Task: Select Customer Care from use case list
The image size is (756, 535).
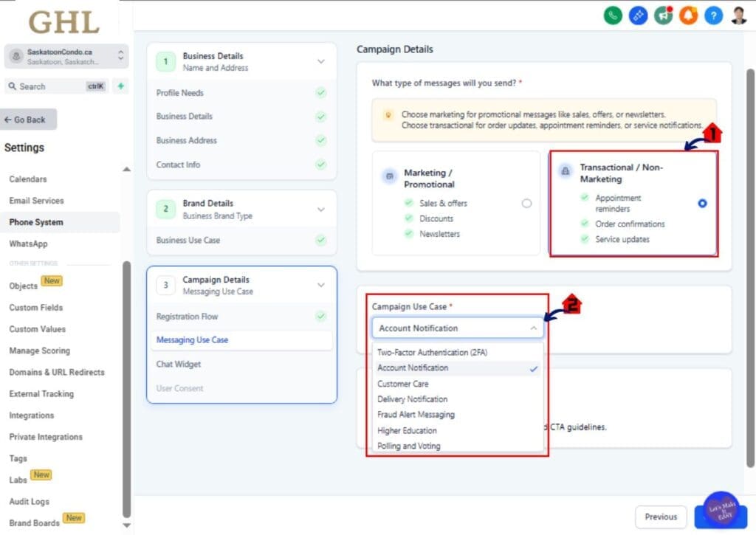Action: pos(403,384)
